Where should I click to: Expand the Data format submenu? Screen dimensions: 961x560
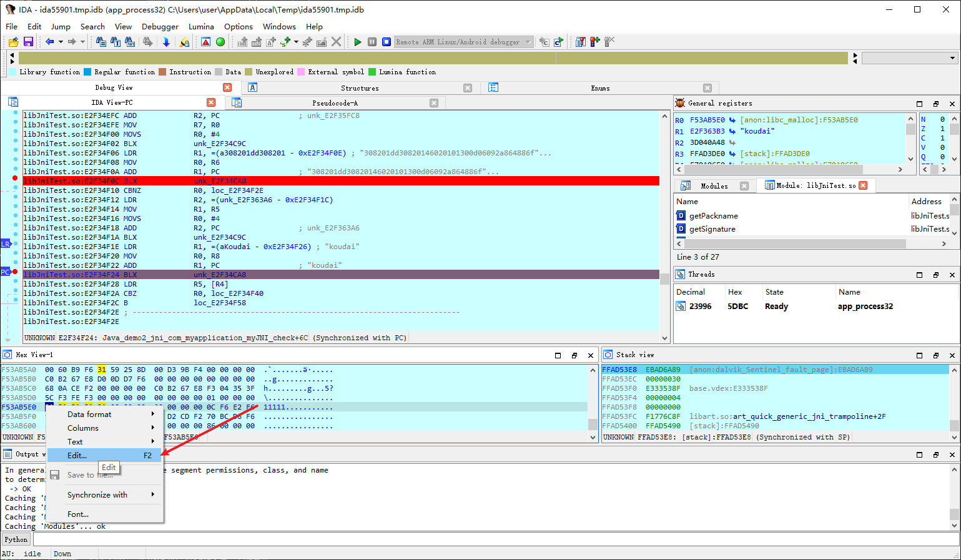tap(105, 414)
